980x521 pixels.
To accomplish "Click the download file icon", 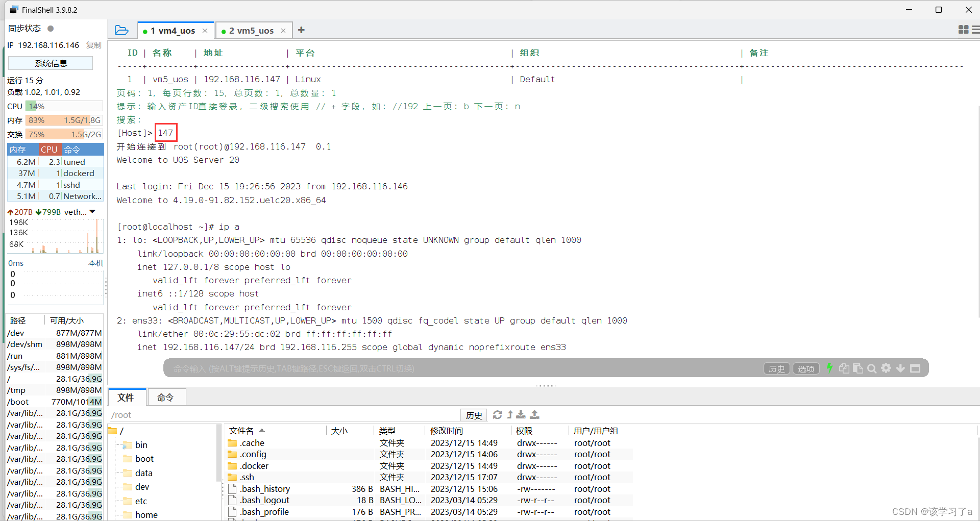I will coord(521,415).
